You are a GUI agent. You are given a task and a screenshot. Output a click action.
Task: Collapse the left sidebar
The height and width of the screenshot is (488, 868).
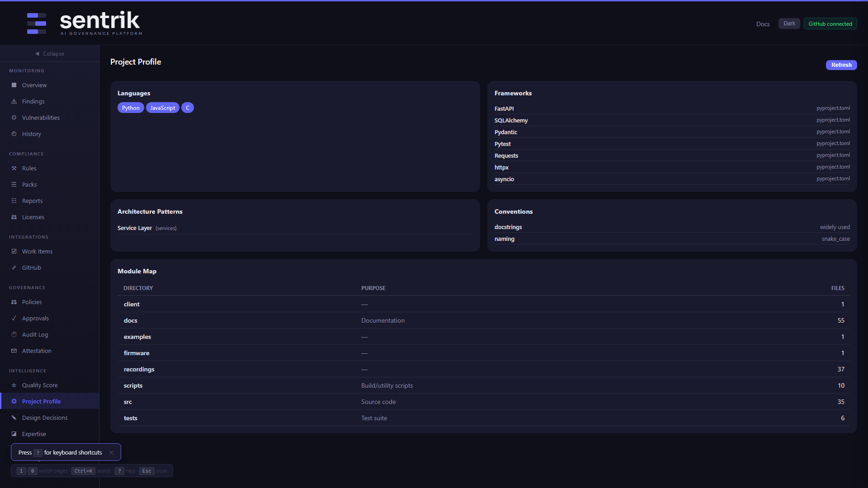pyautogui.click(x=49, y=53)
